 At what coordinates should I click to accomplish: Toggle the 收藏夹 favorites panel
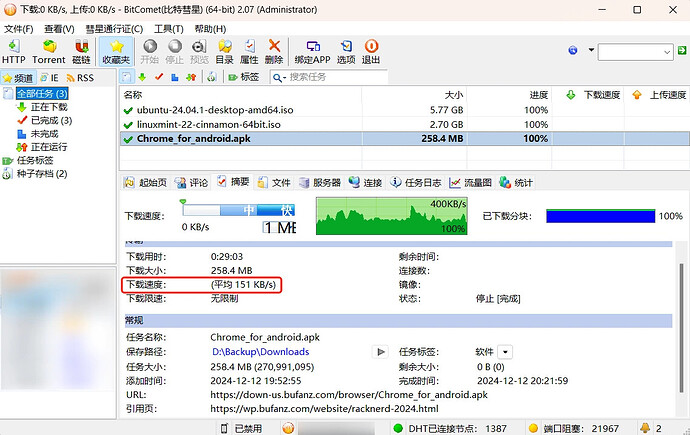coord(116,51)
